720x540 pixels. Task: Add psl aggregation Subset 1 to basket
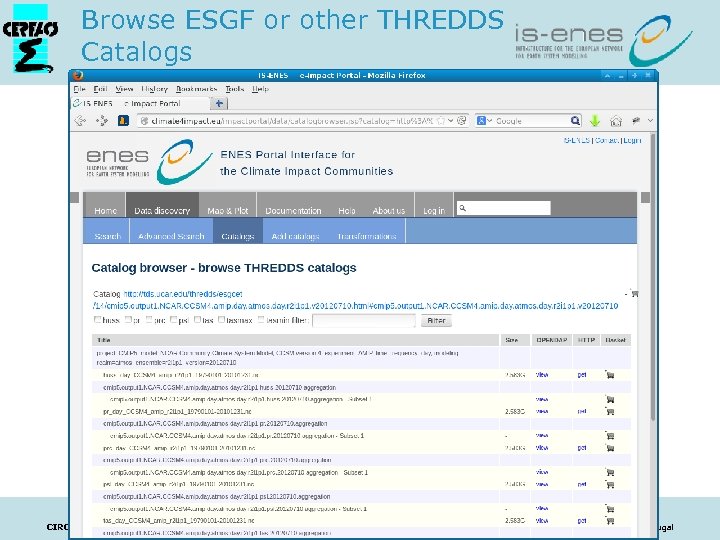pos(610,509)
